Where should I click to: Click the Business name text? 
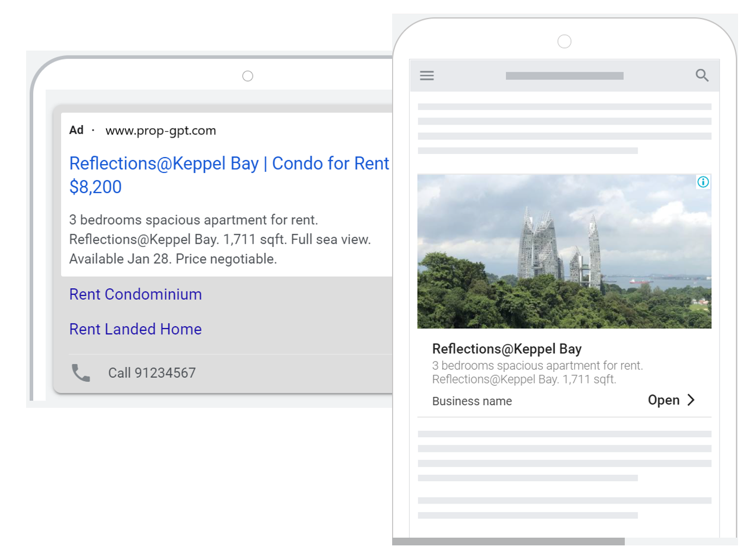pos(472,401)
